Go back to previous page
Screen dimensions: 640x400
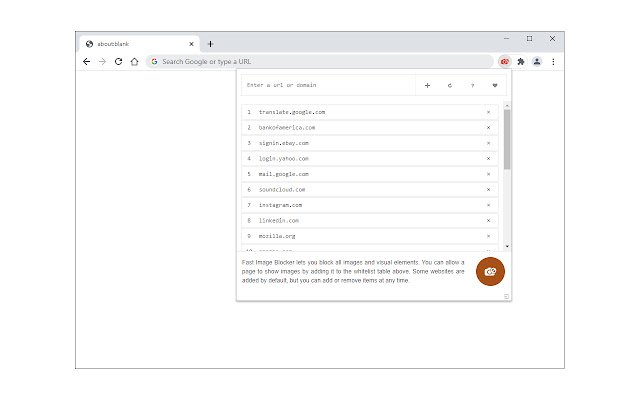(87, 62)
